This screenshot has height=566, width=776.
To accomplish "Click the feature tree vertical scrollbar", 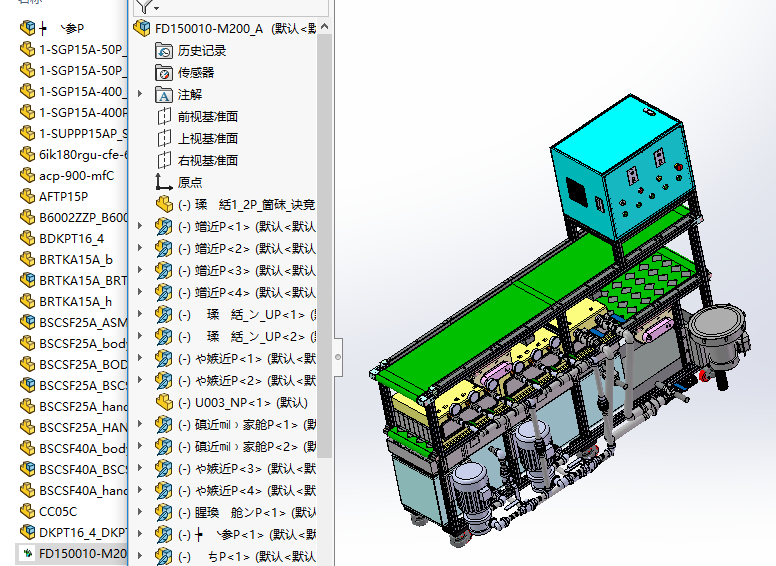I will (324, 246).
